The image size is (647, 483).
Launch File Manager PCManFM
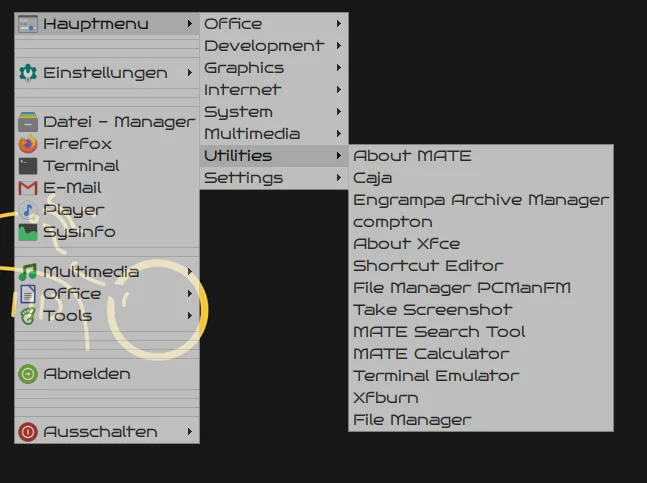(x=481, y=288)
